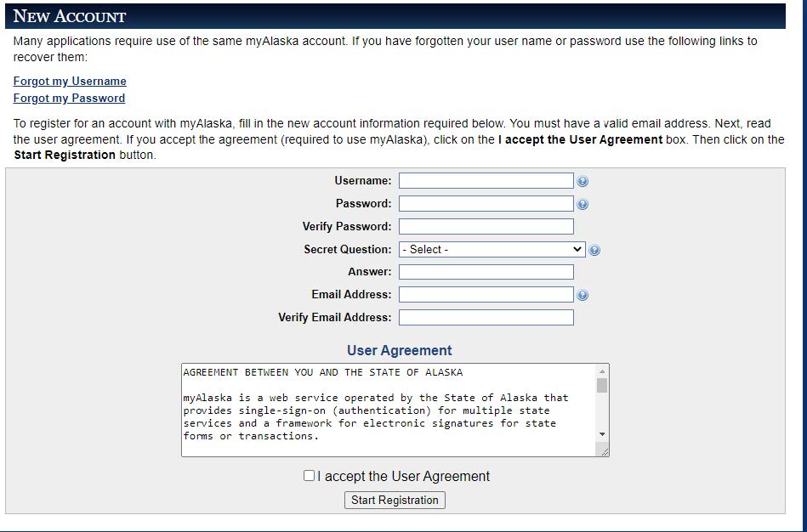This screenshot has height=532, width=807.
Task: Select the Password input box
Action: pos(486,204)
